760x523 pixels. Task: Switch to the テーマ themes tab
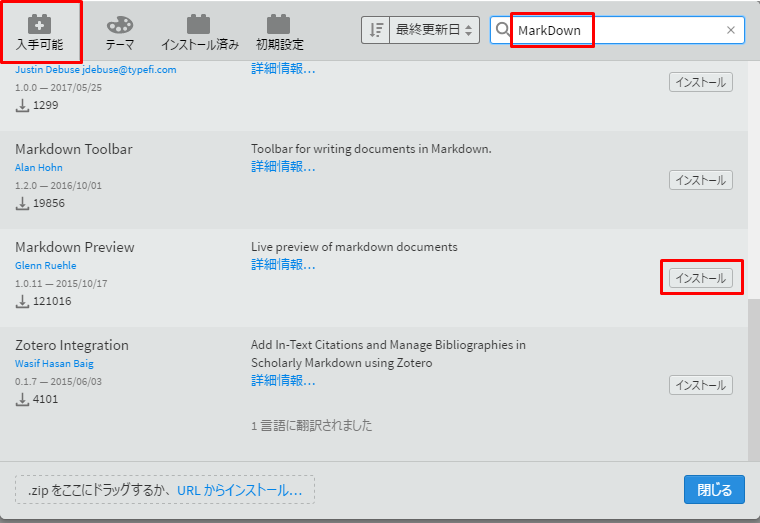[120, 32]
